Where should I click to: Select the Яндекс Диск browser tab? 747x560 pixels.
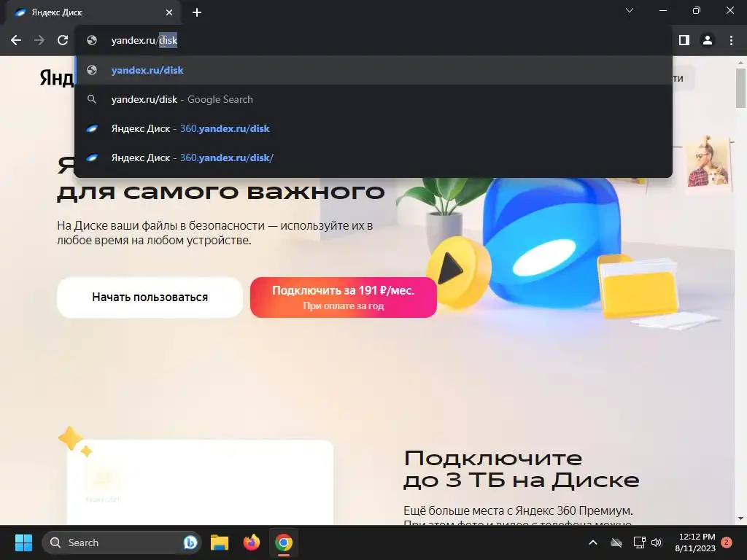93,12
